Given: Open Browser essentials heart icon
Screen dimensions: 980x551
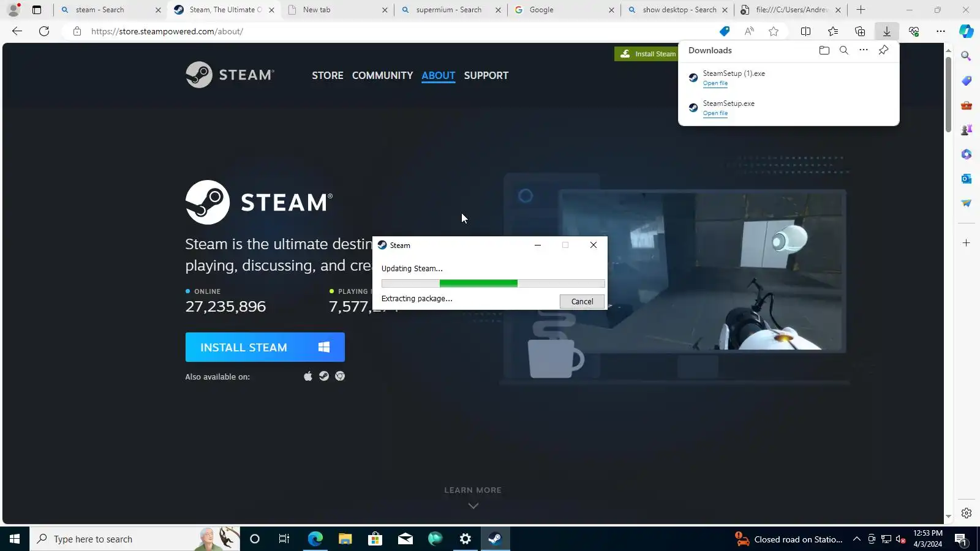Looking at the screenshot, I should pos(914,31).
